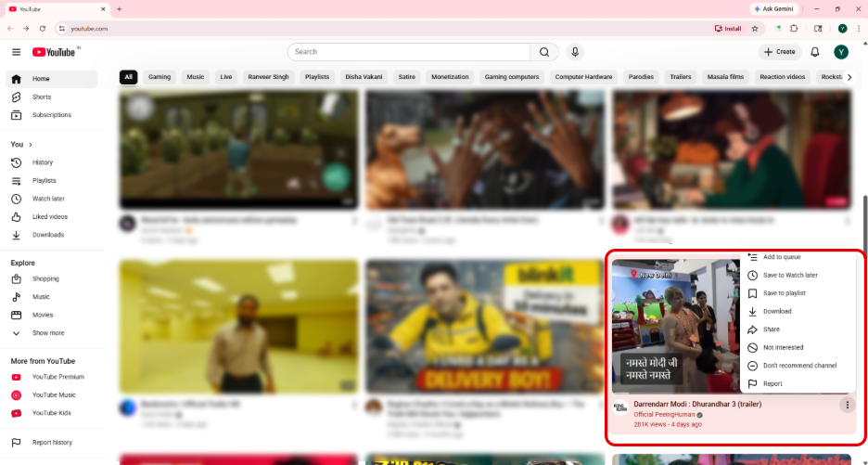
Task: Select Download from the context menu
Action: pos(798,312)
